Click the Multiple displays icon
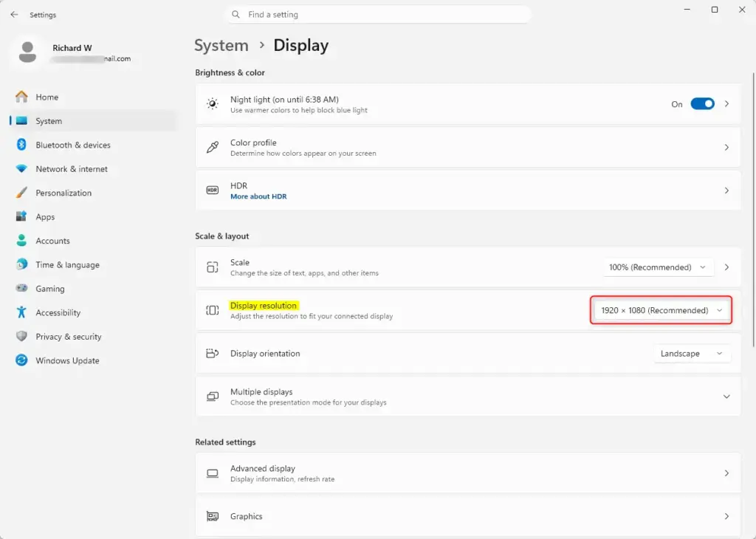Image resolution: width=756 pixels, height=539 pixels. point(212,396)
